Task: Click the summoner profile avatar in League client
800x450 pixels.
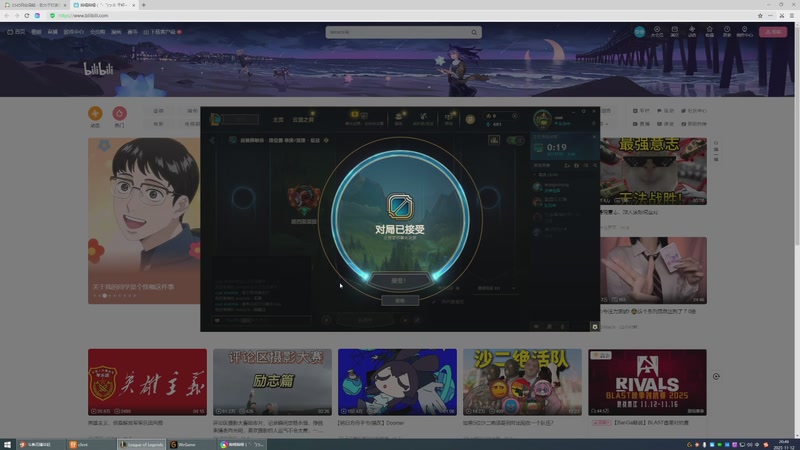Action: [x=542, y=119]
